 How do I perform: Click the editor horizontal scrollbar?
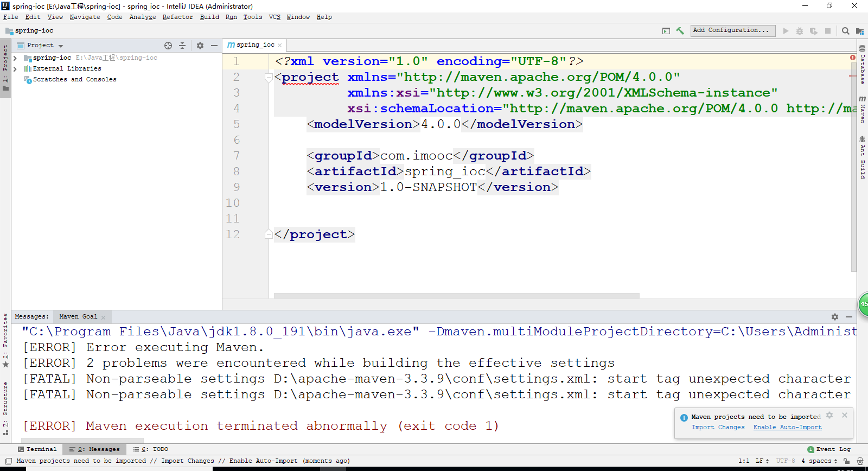click(456, 296)
